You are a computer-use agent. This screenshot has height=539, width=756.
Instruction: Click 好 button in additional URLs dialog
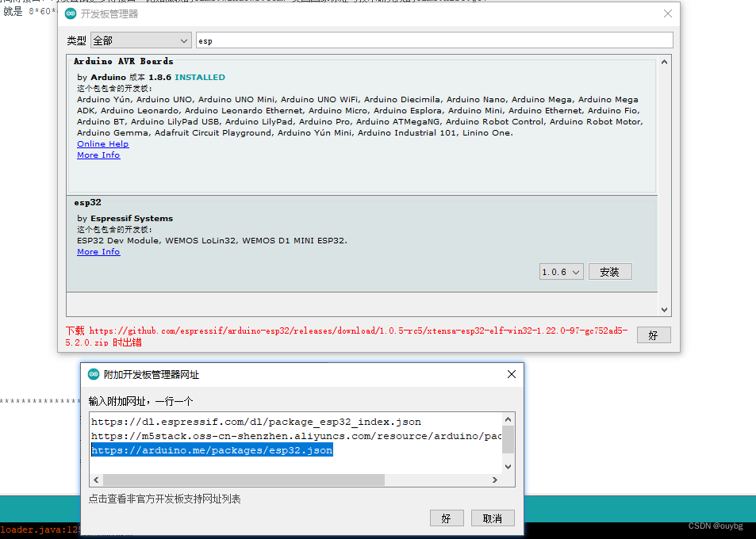pos(447,518)
